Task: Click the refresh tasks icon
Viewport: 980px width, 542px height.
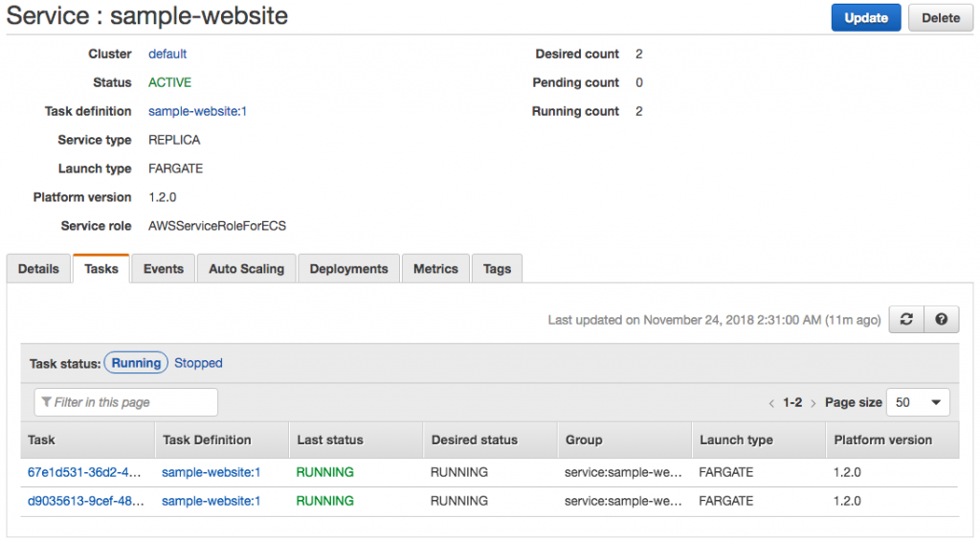Action: tap(906, 320)
